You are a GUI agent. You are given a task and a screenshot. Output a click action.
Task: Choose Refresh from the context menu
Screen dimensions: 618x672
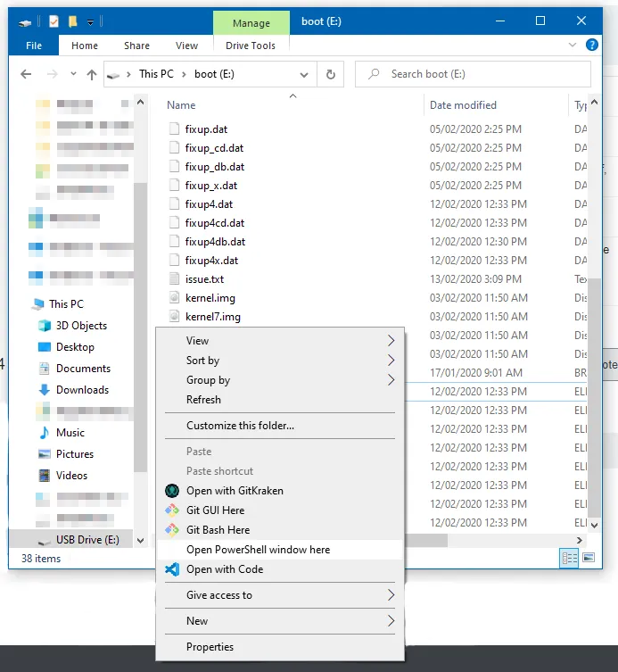pos(280,400)
